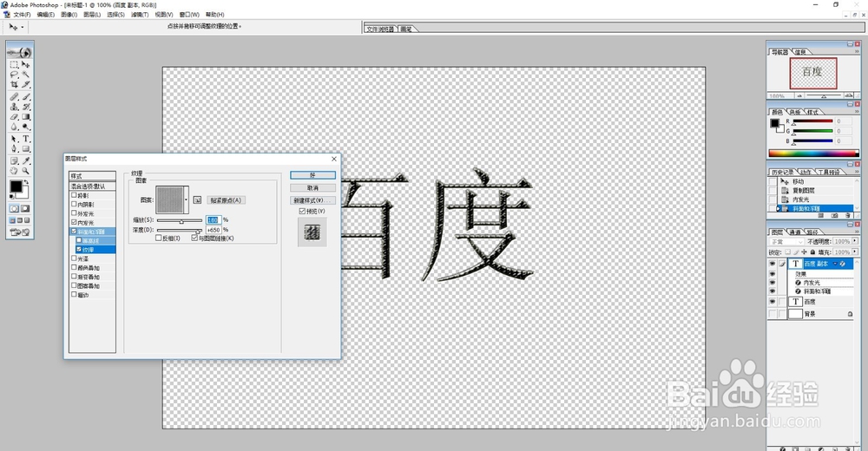The image size is (868, 451).
Task: Select the Eyedropper tool
Action: point(25,161)
